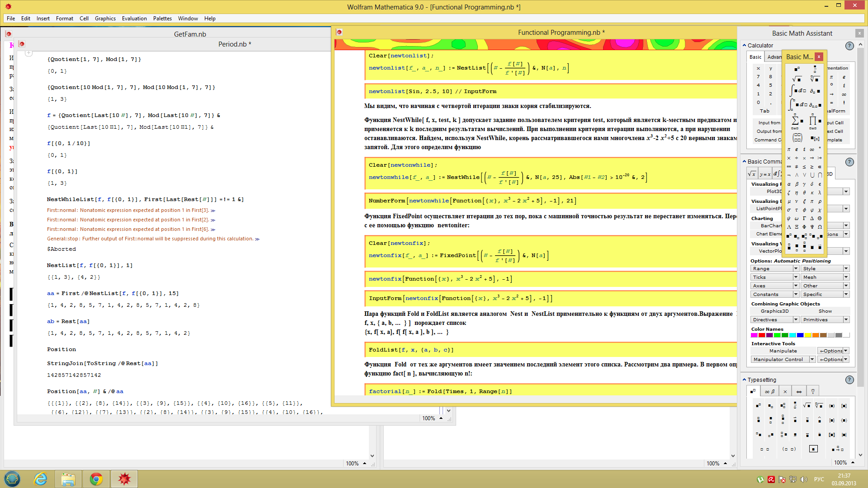Insert pi symbol from floating palette symbols row

click(789, 150)
